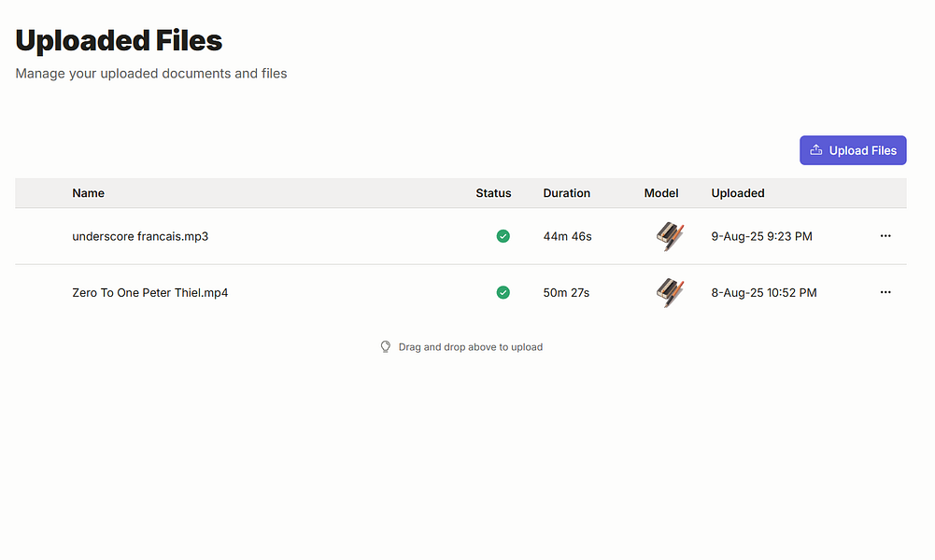
Task: Click the model notebook icon for Zero To One Peter Thiel.mp4
Action: (670, 292)
